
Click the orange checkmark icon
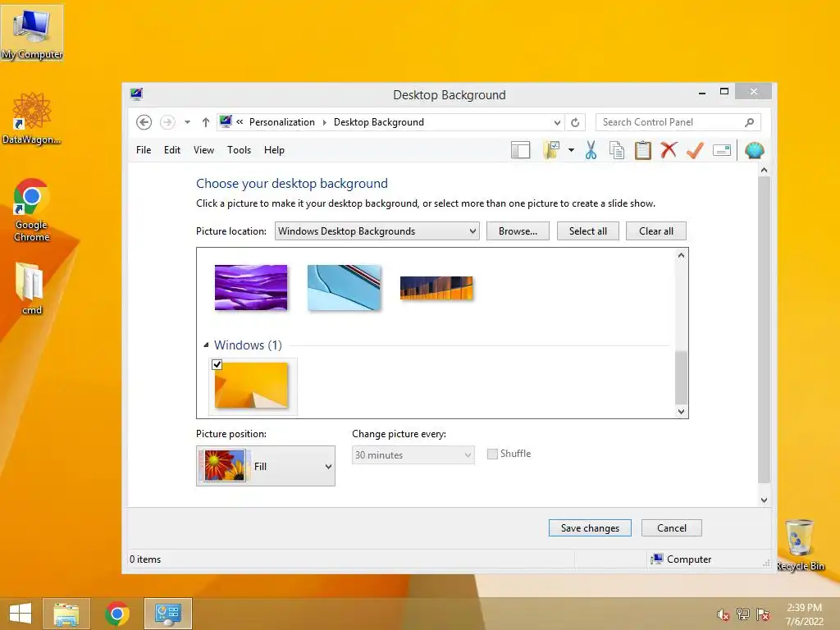pyautogui.click(x=695, y=151)
